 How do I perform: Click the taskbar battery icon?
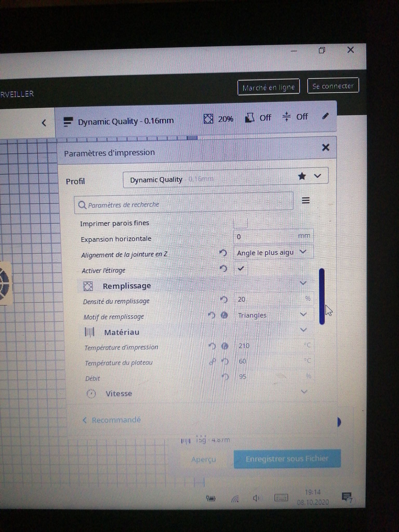tap(211, 498)
